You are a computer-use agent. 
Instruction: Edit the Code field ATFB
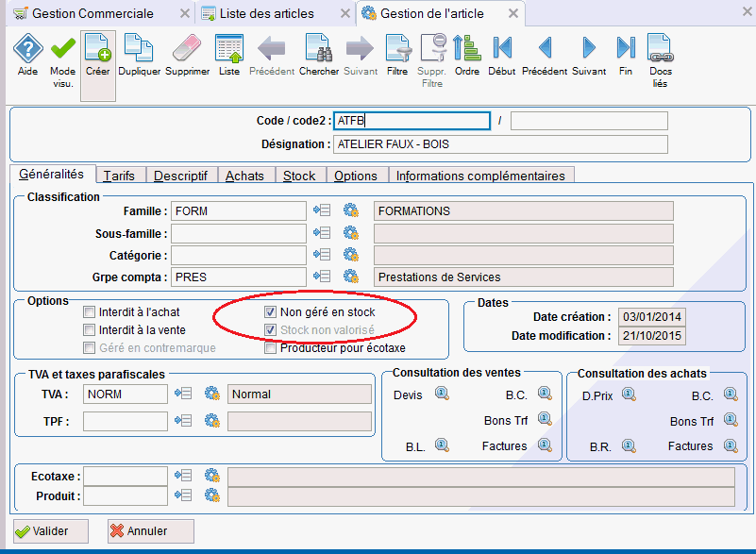click(412, 121)
